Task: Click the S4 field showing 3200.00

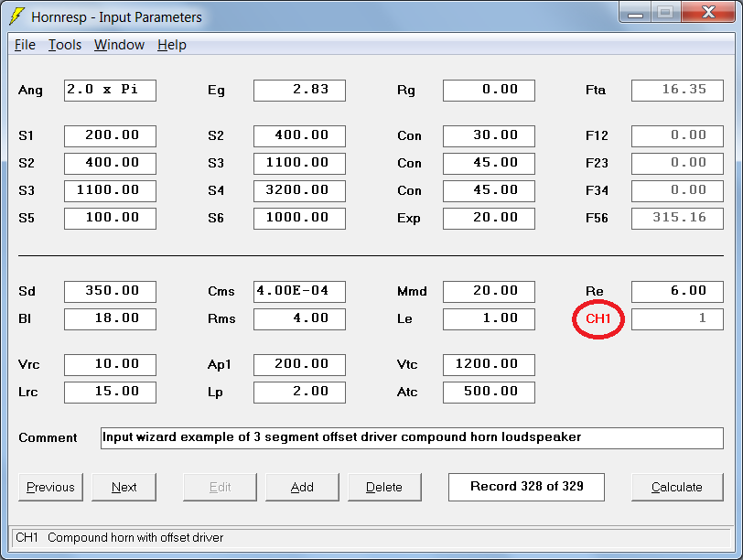Action: tap(299, 191)
